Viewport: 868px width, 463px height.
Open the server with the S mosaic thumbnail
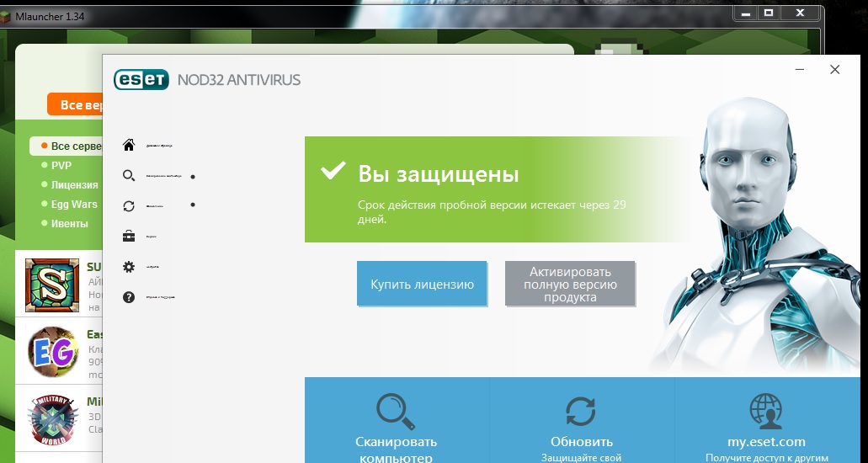[52, 285]
